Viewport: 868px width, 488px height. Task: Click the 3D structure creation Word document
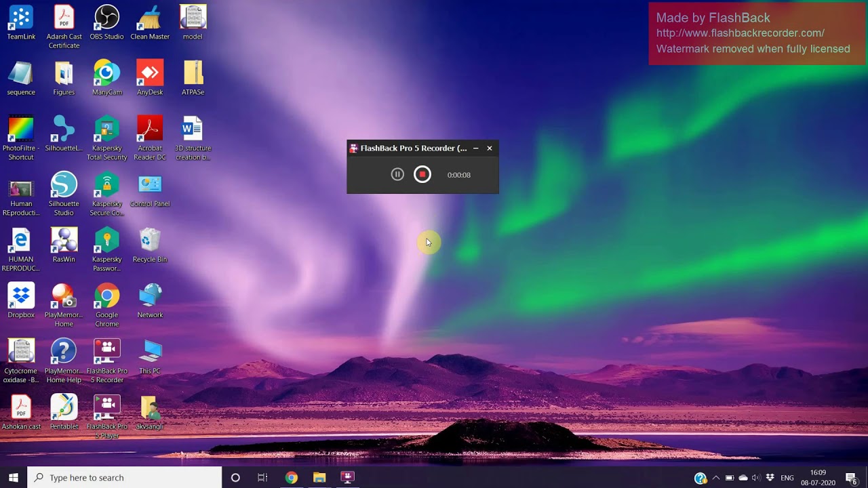point(193,138)
